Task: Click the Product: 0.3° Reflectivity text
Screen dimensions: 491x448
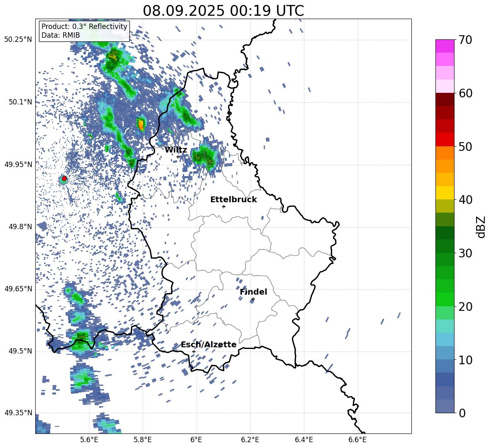Action: 84,27
